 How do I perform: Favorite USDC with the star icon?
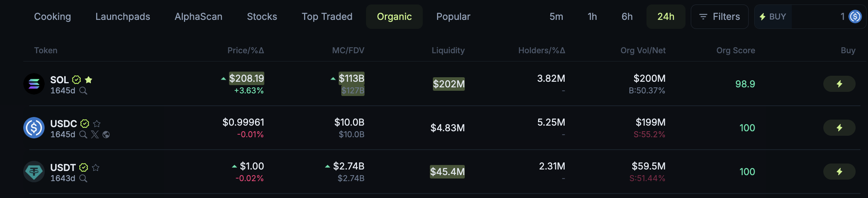coord(97,124)
